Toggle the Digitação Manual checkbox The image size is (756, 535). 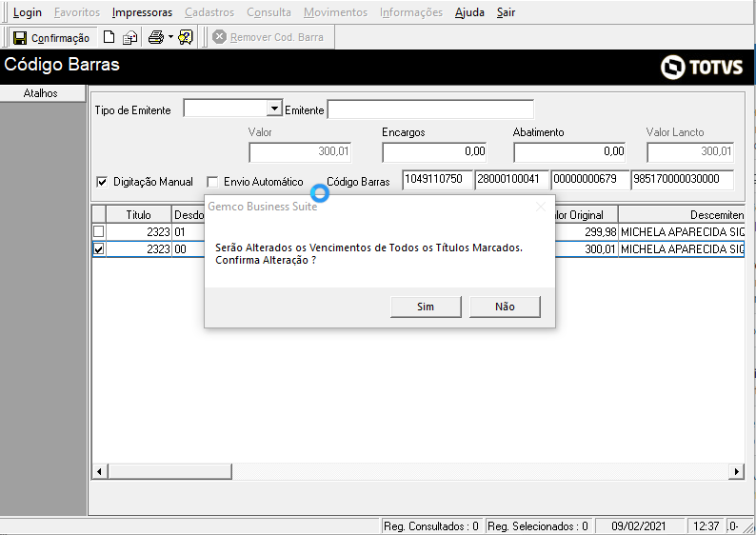[x=102, y=182]
